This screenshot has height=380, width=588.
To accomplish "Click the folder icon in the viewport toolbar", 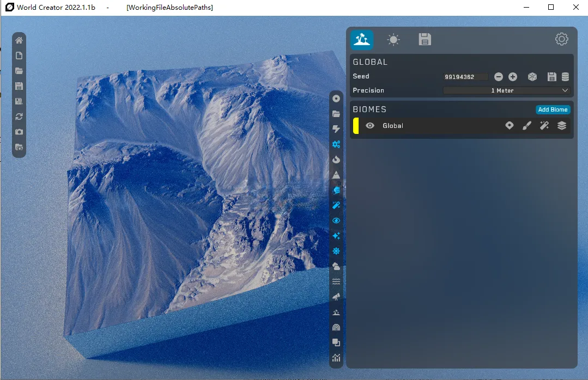I will click(x=336, y=114).
